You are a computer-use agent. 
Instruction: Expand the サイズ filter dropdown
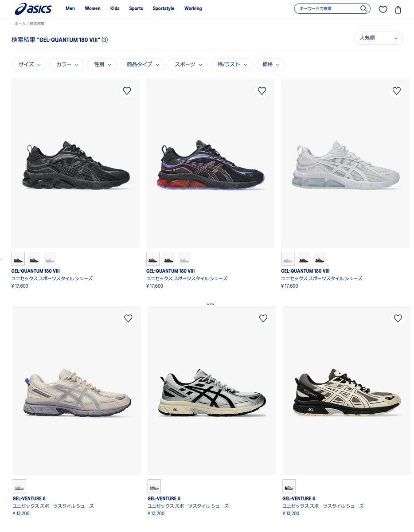[29, 65]
